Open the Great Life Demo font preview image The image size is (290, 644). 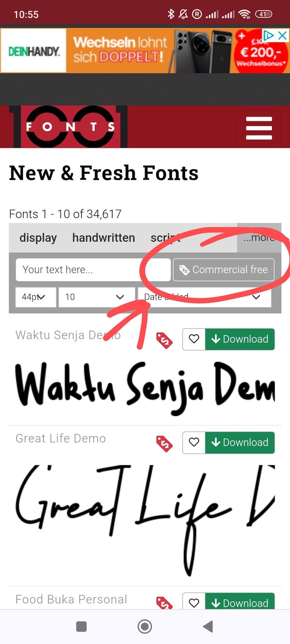pyautogui.click(x=145, y=520)
